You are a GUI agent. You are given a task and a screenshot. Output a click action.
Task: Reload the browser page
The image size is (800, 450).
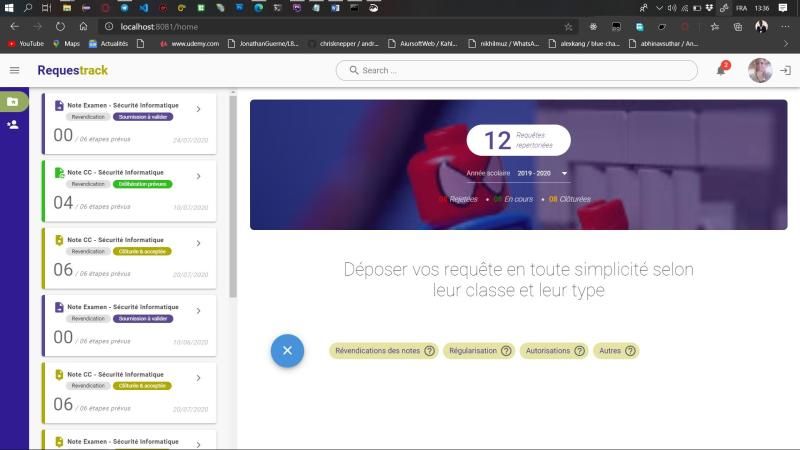(x=60, y=27)
